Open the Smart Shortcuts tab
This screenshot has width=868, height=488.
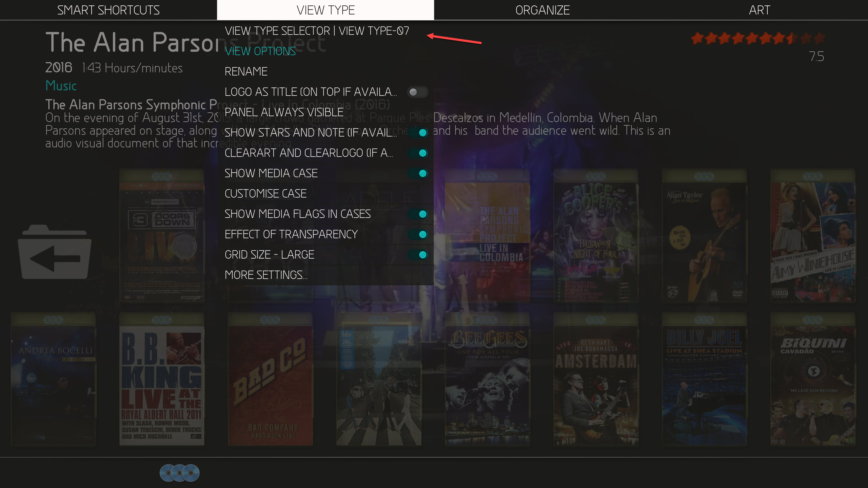point(108,10)
